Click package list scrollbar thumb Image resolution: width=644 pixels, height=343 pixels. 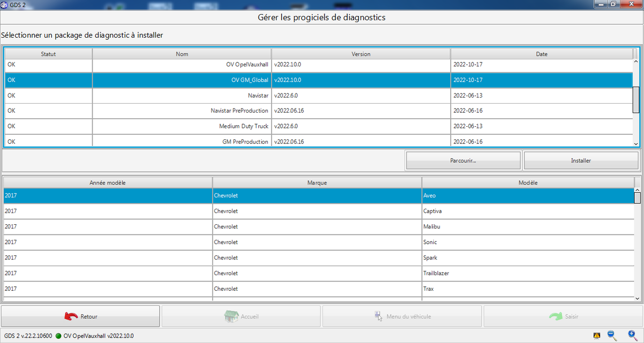click(636, 100)
